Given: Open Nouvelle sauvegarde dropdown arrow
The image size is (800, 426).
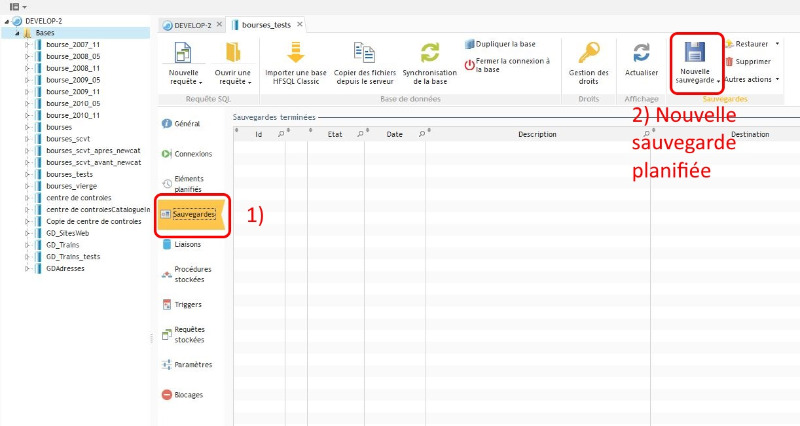Looking at the screenshot, I should click(718, 81).
